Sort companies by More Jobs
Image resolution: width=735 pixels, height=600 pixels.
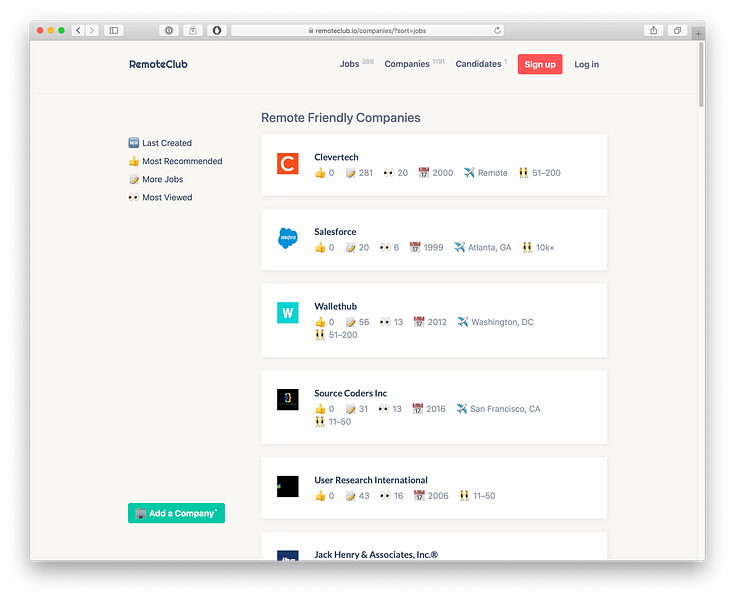156,179
